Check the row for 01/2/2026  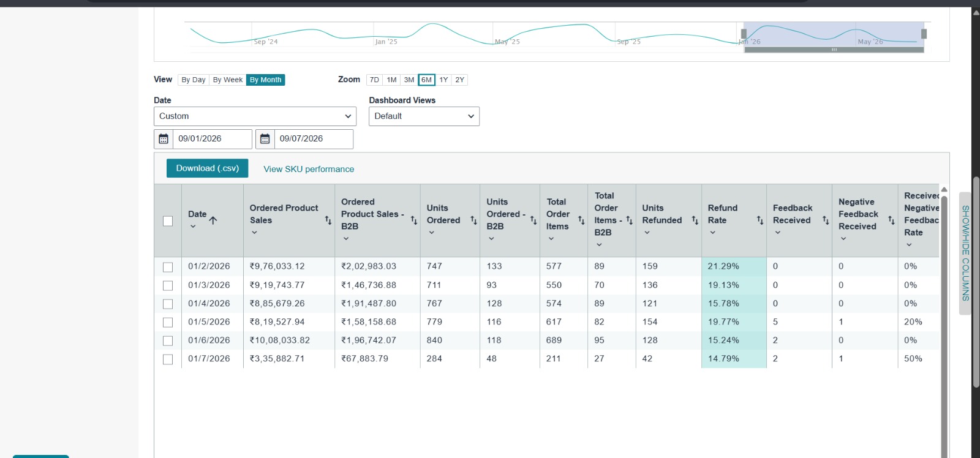coord(168,267)
